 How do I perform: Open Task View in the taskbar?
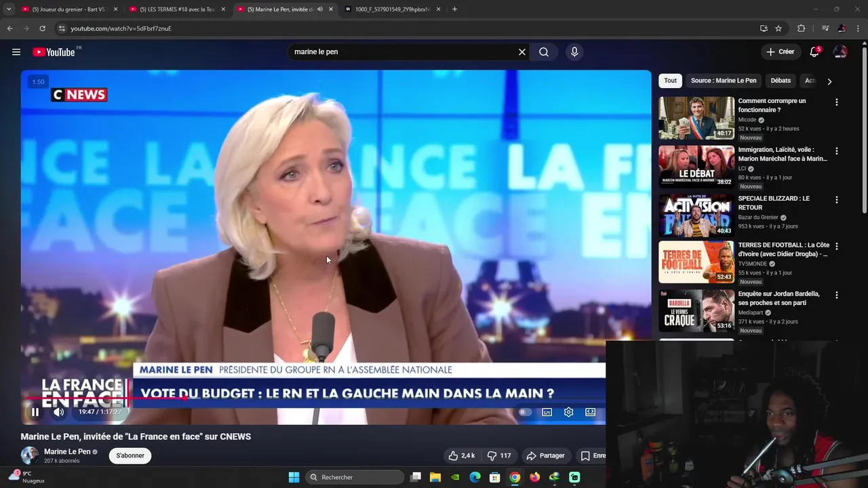coord(416,477)
